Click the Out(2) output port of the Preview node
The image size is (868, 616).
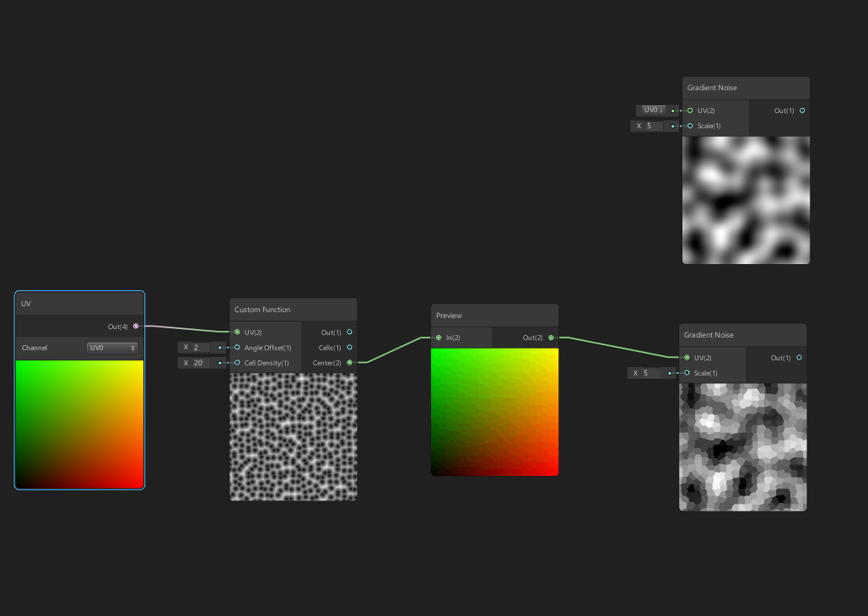(x=552, y=337)
